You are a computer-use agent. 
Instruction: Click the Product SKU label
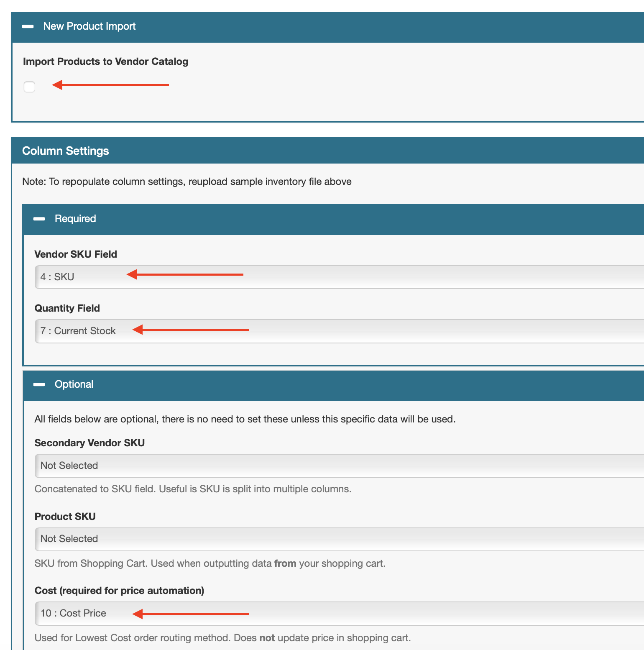tap(65, 517)
